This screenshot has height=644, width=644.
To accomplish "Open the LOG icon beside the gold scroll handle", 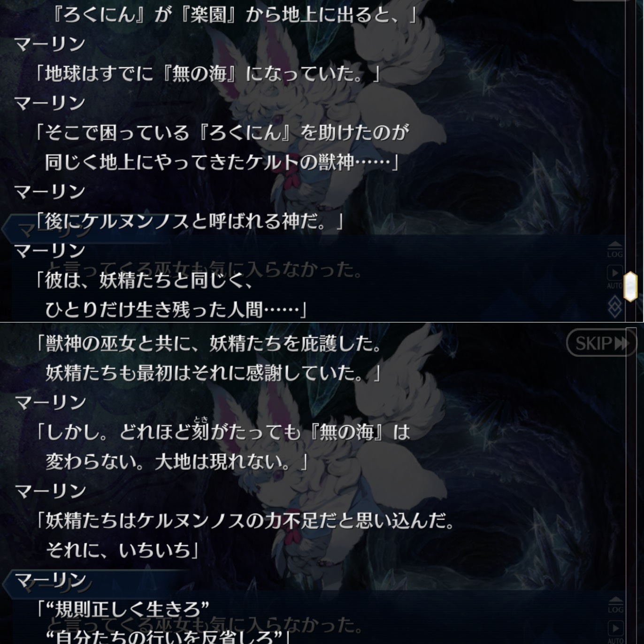I will click(615, 250).
